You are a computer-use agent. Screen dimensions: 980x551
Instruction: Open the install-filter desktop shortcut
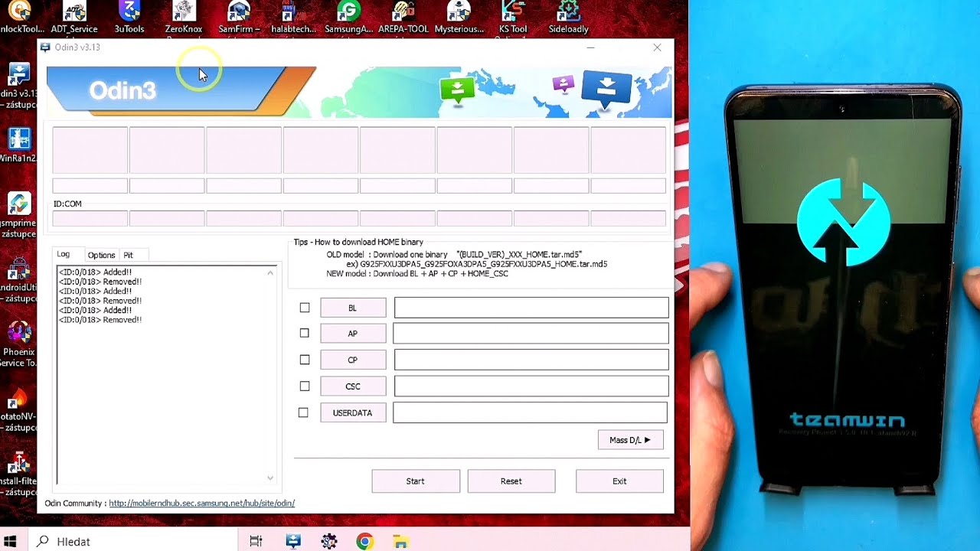(x=18, y=474)
